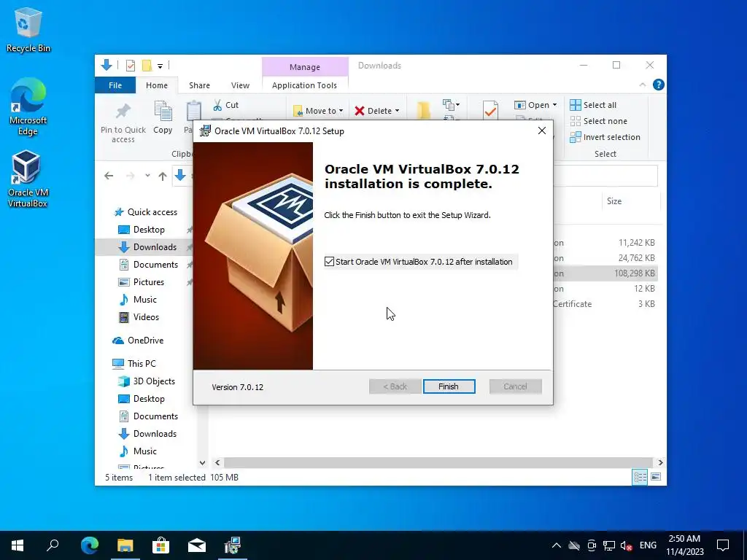
Task: Open Microsoft Store taskbar icon
Action: [x=160, y=545]
